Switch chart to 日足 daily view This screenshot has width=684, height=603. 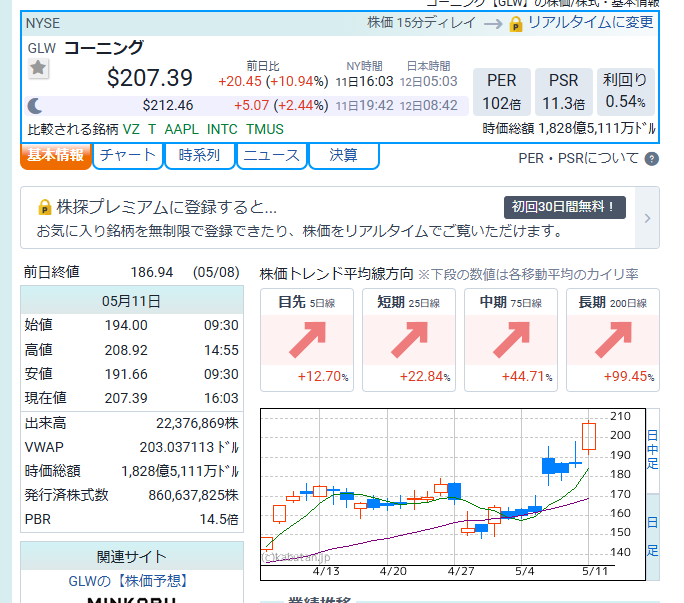(652, 537)
